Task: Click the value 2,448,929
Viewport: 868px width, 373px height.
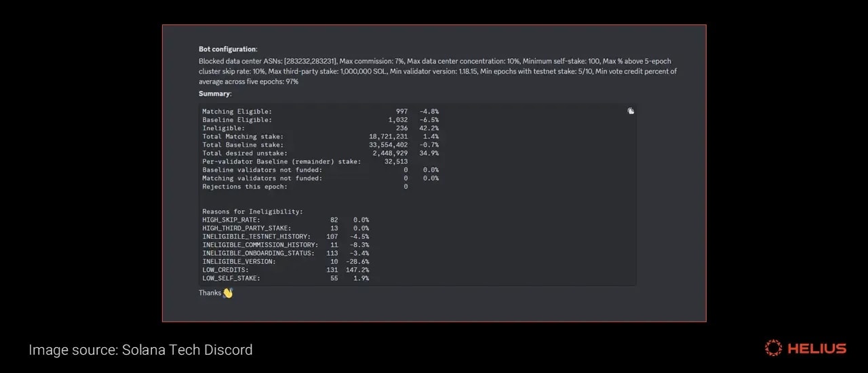Action: [x=390, y=153]
